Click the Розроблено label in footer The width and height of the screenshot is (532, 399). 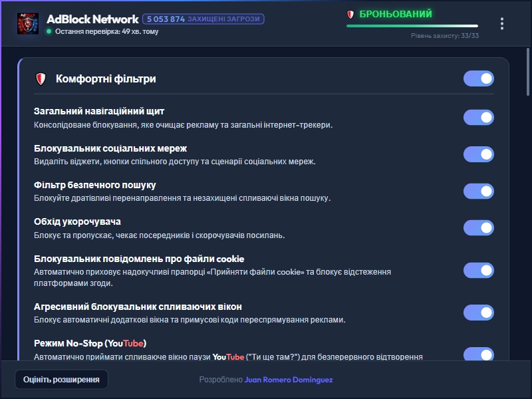221,380
